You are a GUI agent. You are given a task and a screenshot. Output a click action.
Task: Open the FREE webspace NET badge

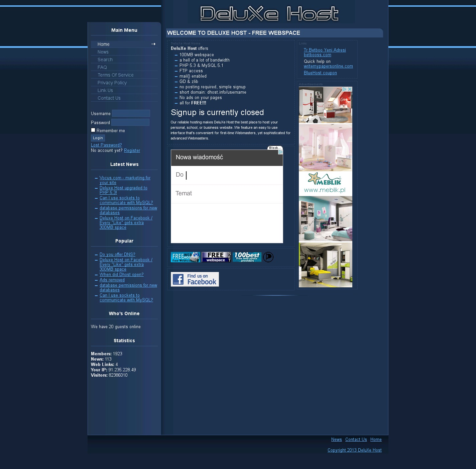[x=216, y=257]
